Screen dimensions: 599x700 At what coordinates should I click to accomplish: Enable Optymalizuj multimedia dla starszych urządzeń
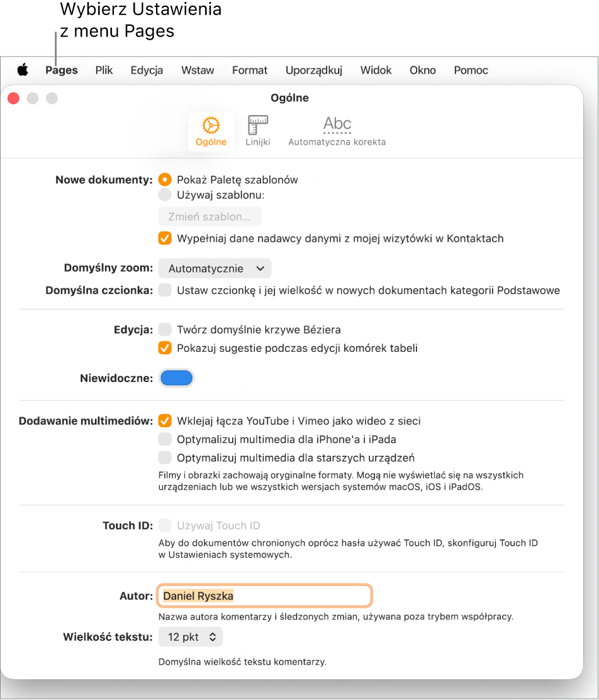(165, 458)
